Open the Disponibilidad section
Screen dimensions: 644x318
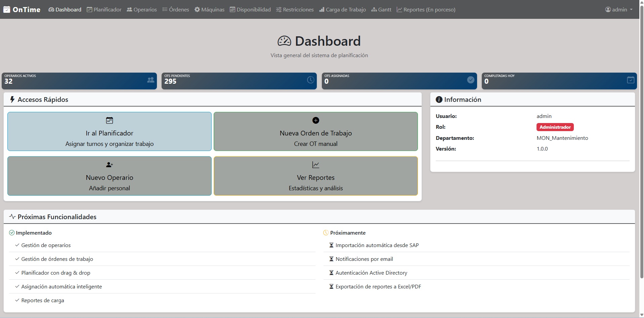pyautogui.click(x=250, y=9)
